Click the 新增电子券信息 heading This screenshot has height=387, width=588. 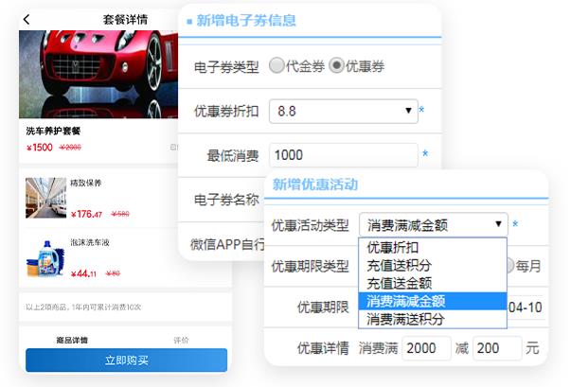click(246, 21)
